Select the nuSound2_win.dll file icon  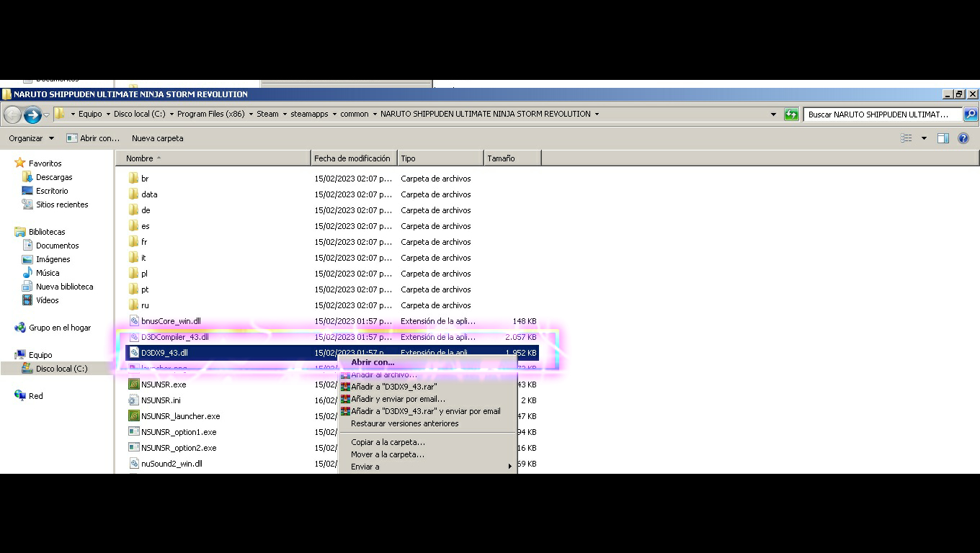point(133,464)
